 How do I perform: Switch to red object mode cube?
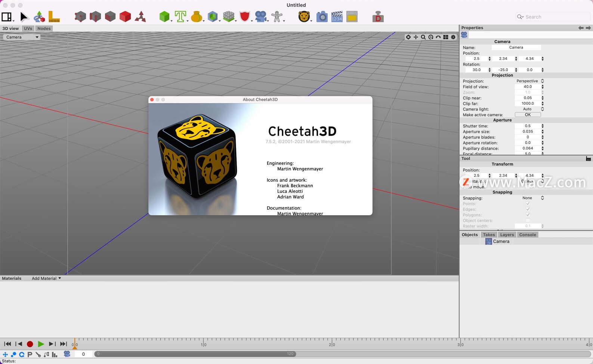(125, 17)
